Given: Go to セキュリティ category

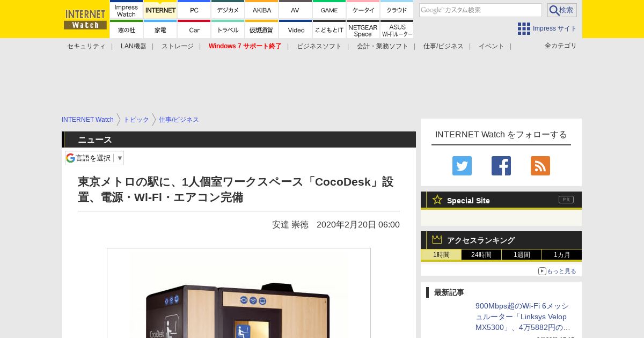Looking at the screenshot, I should click(86, 46).
